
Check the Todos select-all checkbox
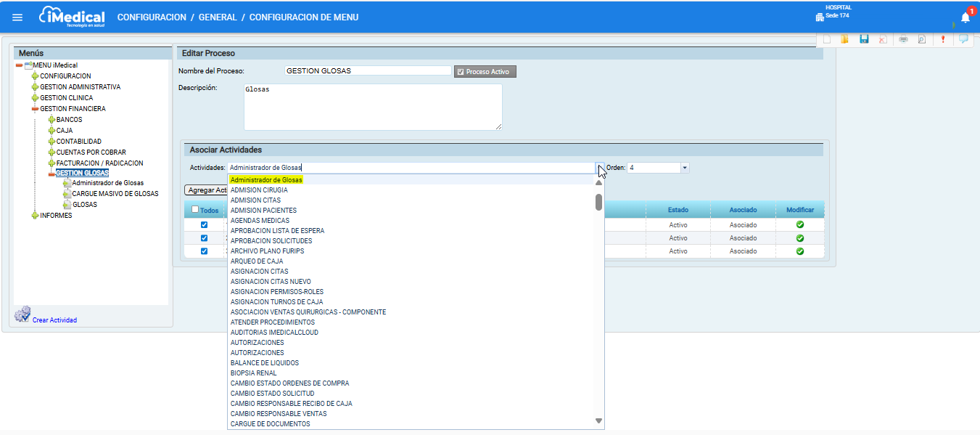point(195,210)
